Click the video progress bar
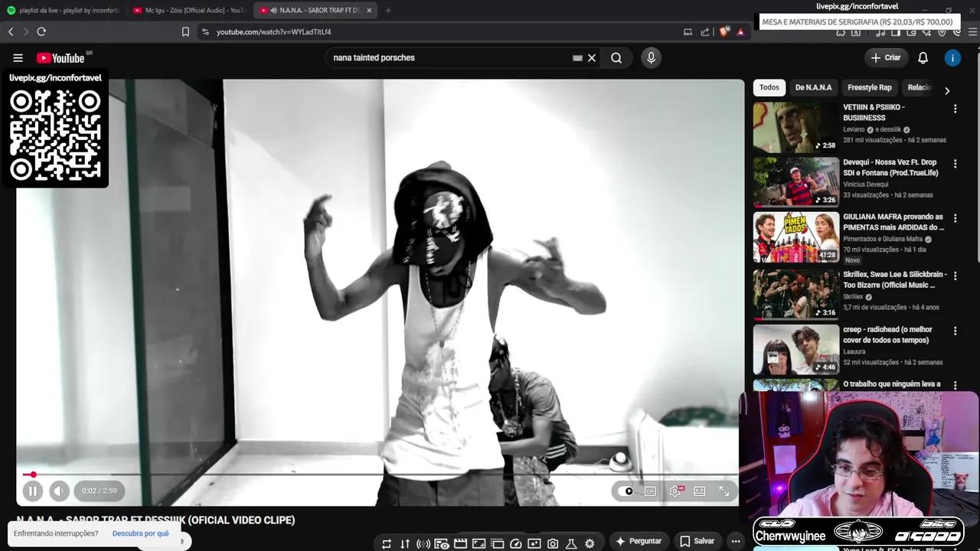This screenshot has width=980, height=551. (x=380, y=474)
